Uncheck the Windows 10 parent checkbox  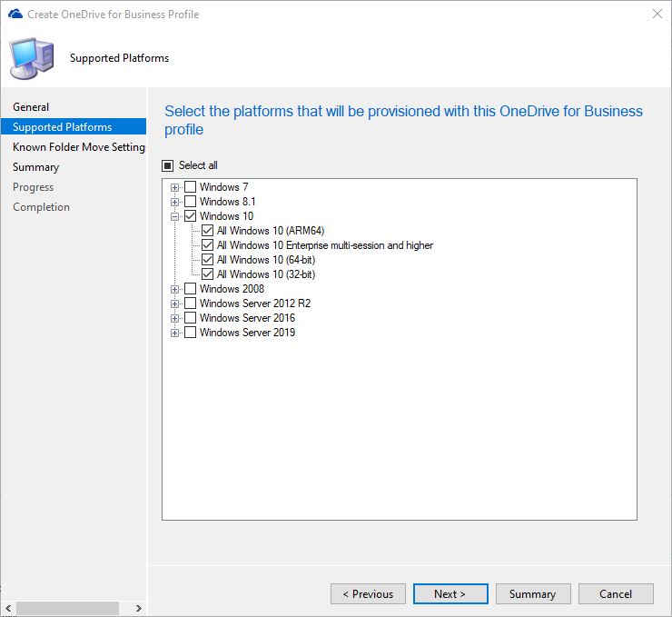(191, 216)
